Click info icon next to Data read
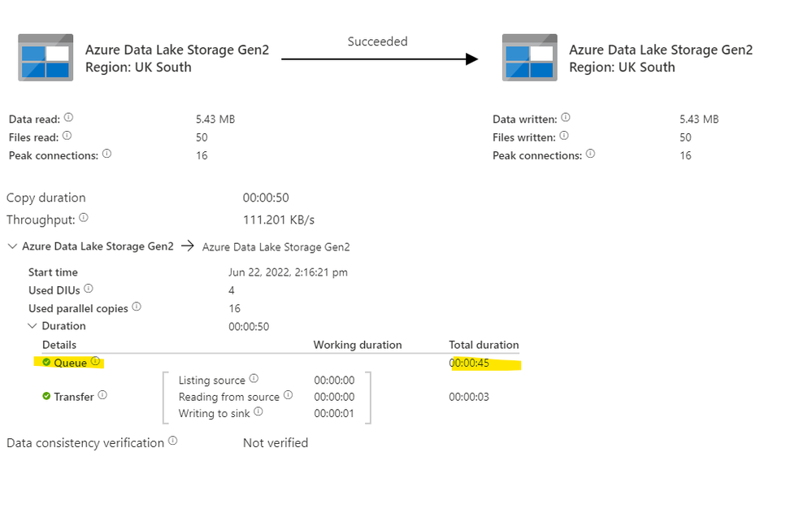The width and height of the screenshot is (812, 522). (x=68, y=118)
